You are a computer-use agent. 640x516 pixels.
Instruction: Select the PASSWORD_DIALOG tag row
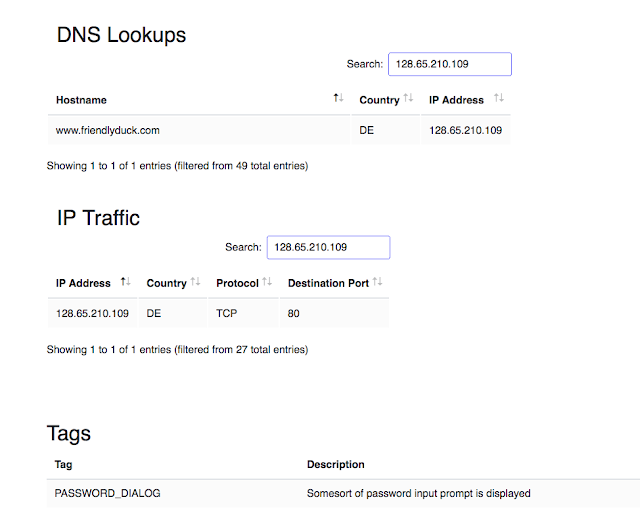coord(343,493)
